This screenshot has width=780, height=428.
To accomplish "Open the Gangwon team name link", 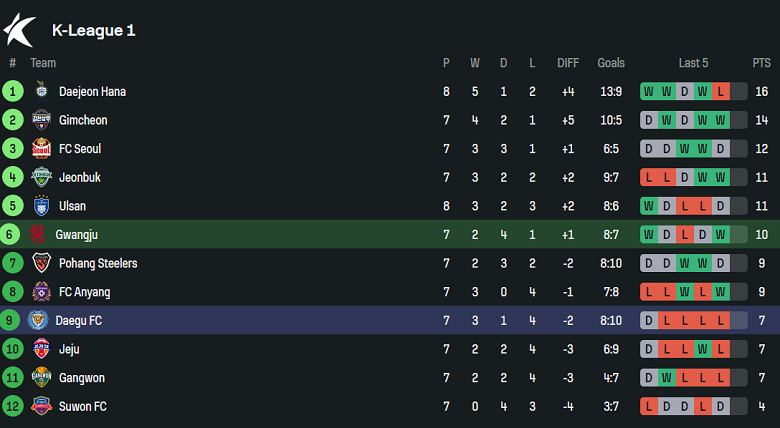I will pos(81,378).
